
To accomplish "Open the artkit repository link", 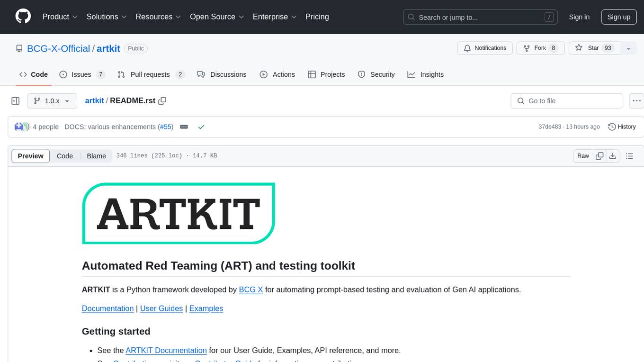I will 108,48.
